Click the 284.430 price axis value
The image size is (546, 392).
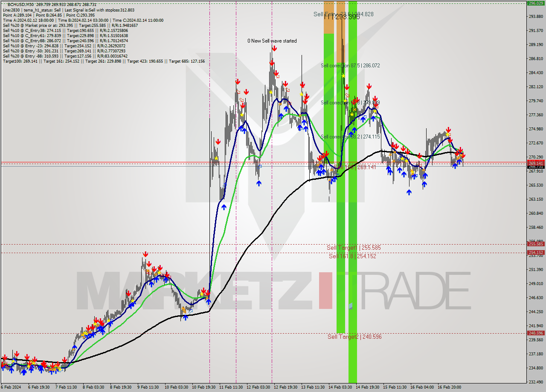tap(536, 73)
